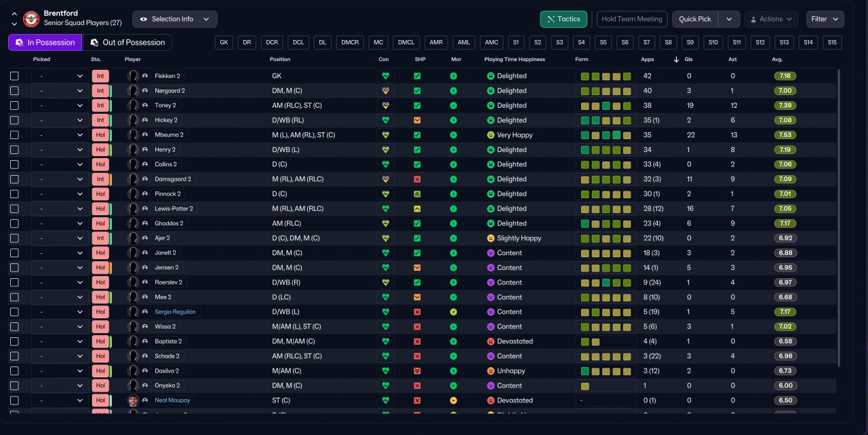The width and height of the screenshot is (868, 435).
Task: Open the Selection Info dropdown
Action: 175,19
